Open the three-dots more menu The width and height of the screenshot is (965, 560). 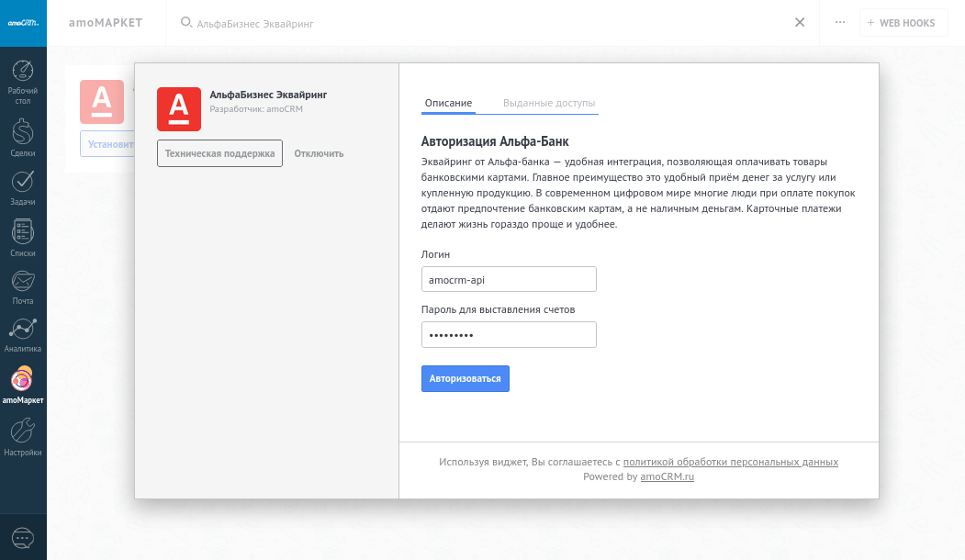839,23
